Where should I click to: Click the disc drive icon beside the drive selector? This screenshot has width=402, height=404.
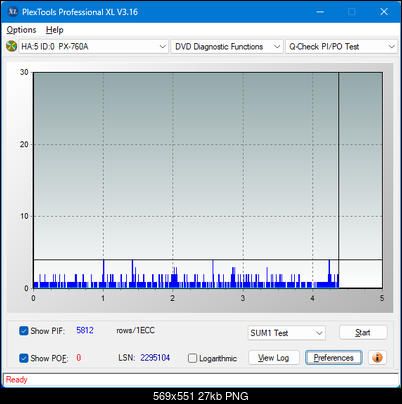(x=11, y=46)
